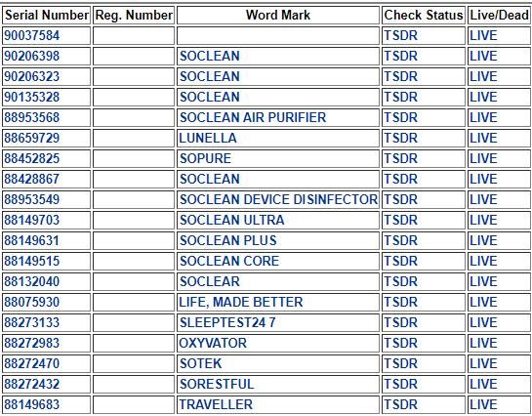This screenshot has width=532, height=416.
Task: Click the SOPURE word mark link
Action: (205, 158)
